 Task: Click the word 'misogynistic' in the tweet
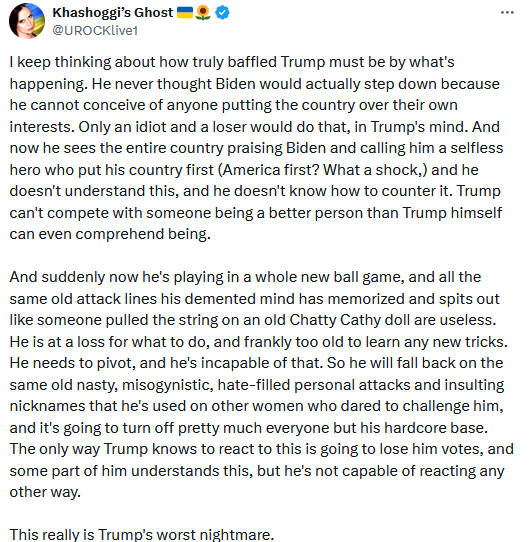168,385
